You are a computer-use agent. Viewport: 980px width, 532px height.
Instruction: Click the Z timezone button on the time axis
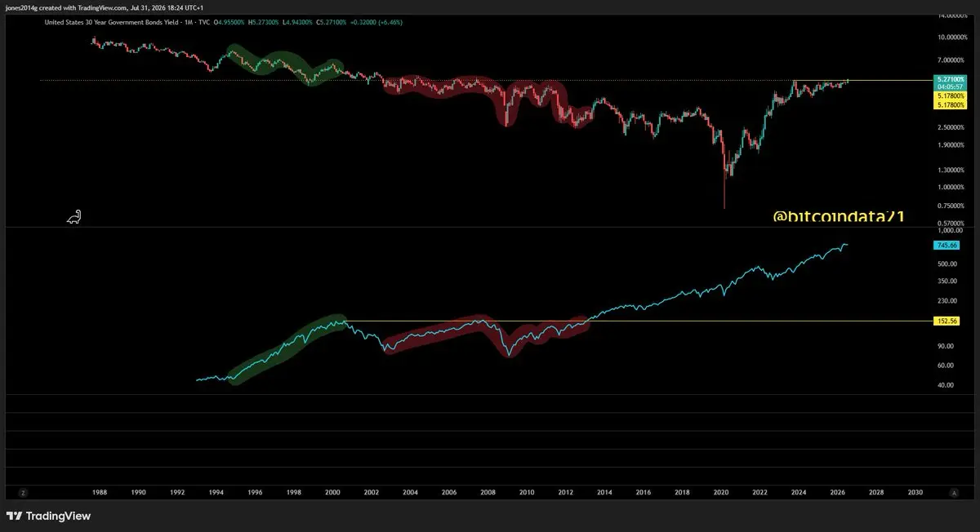[24, 493]
